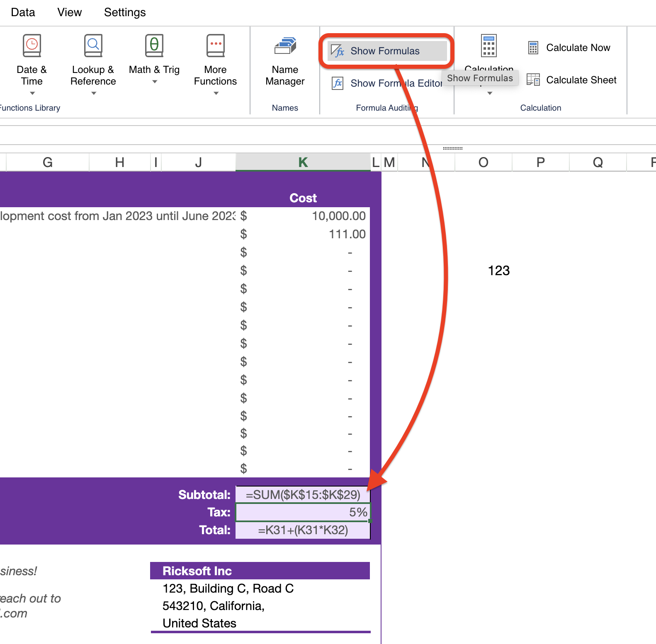Screen dimensions: 656x644
Task: Expand the Math & Trig dropdown arrow
Action: click(x=155, y=82)
